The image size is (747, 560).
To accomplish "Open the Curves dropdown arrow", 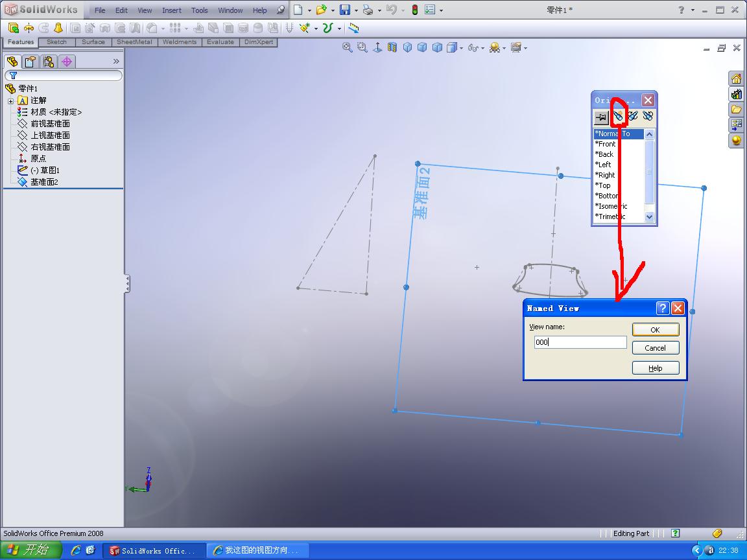I will (338, 29).
